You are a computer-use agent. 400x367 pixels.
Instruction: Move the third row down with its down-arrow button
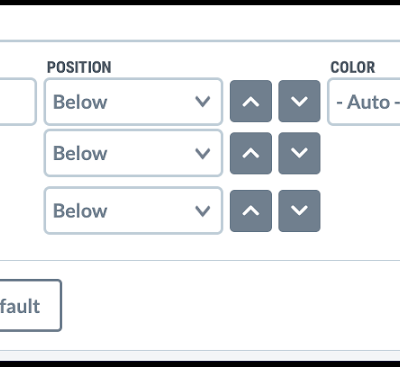(299, 211)
